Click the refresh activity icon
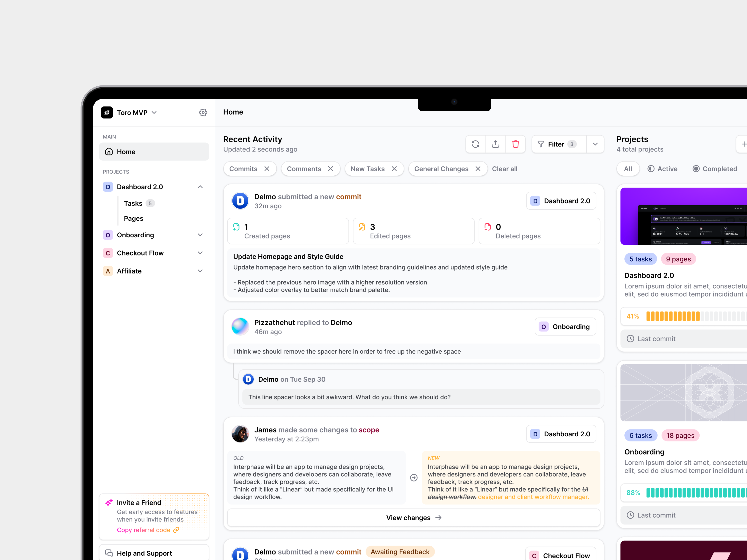Image resolution: width=747 pixels, height=560 pixels. pos(475,144)
